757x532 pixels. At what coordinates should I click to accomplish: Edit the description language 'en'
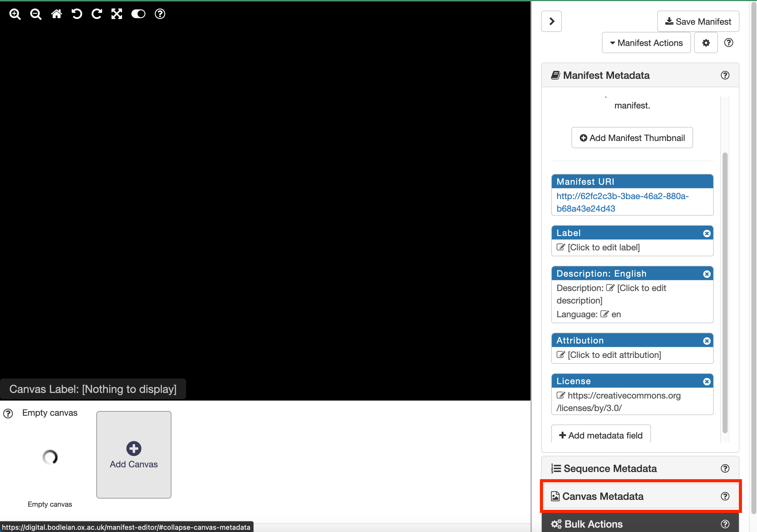[616, 314]
